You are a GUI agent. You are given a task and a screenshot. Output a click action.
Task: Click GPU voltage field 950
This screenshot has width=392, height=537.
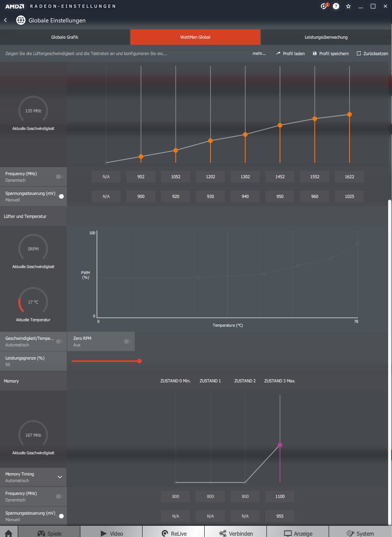point(280,196)
